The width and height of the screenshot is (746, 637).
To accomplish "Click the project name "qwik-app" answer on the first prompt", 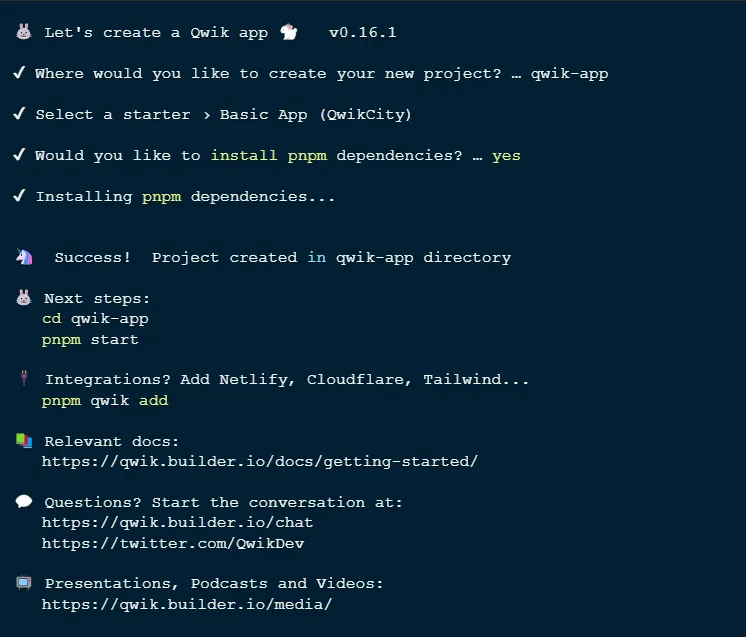I will coord(569,74).
